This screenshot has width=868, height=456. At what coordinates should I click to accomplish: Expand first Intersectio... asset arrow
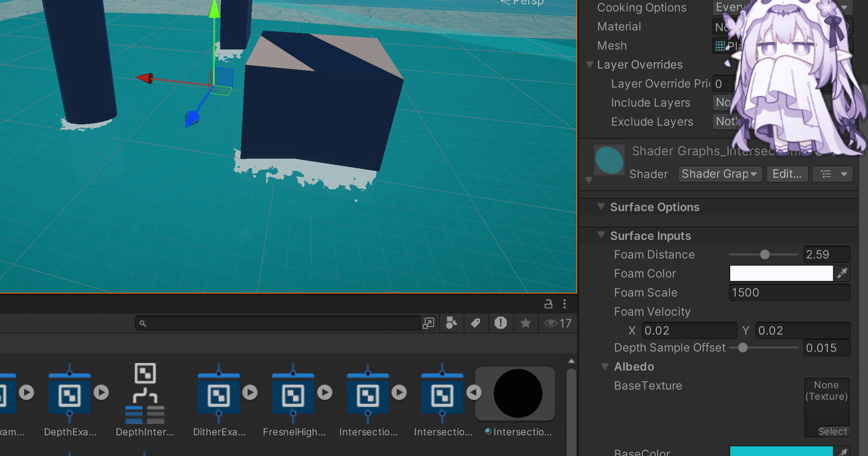[399, 393]
